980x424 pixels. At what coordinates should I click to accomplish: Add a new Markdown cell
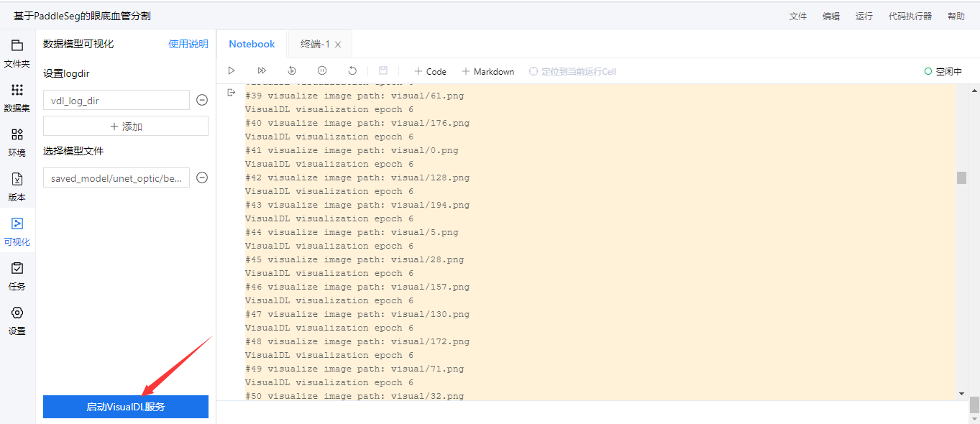(x=487, y=71)
